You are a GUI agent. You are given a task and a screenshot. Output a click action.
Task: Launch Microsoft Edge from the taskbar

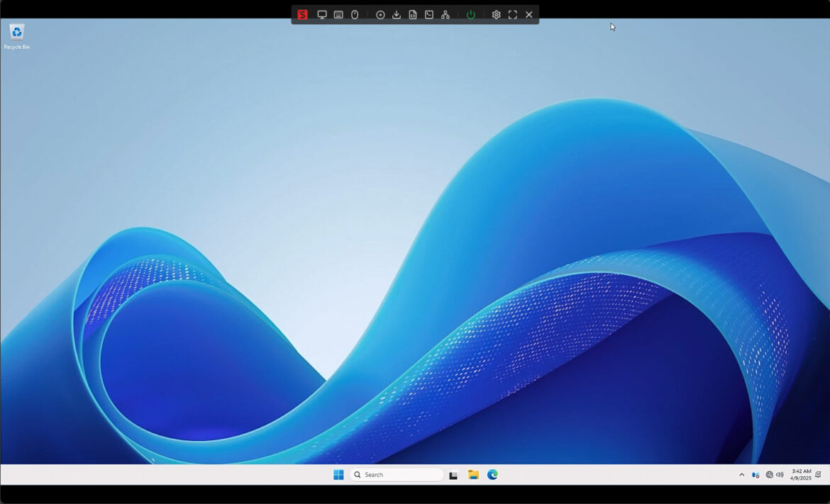pyautogui.click(x=493, y=474)
